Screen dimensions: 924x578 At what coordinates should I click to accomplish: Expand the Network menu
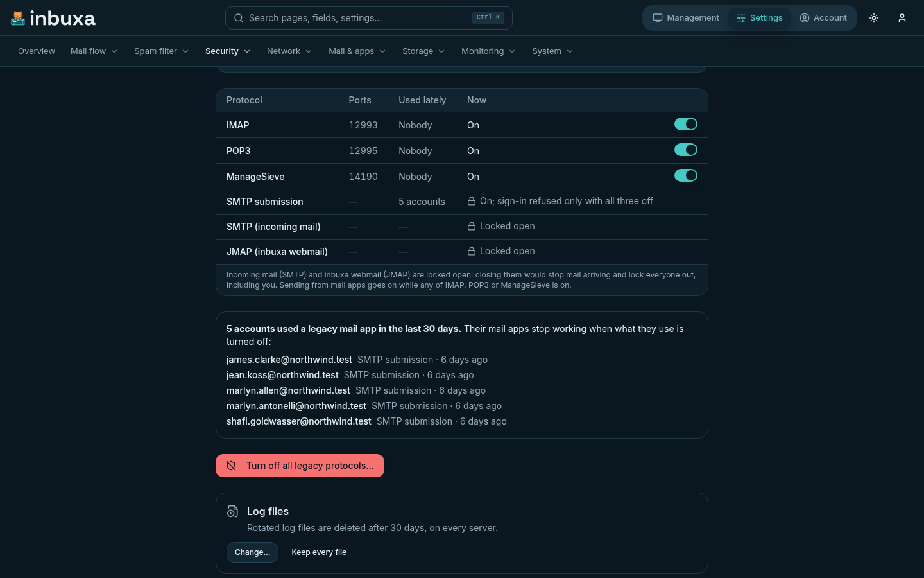(x=289, y=51)
